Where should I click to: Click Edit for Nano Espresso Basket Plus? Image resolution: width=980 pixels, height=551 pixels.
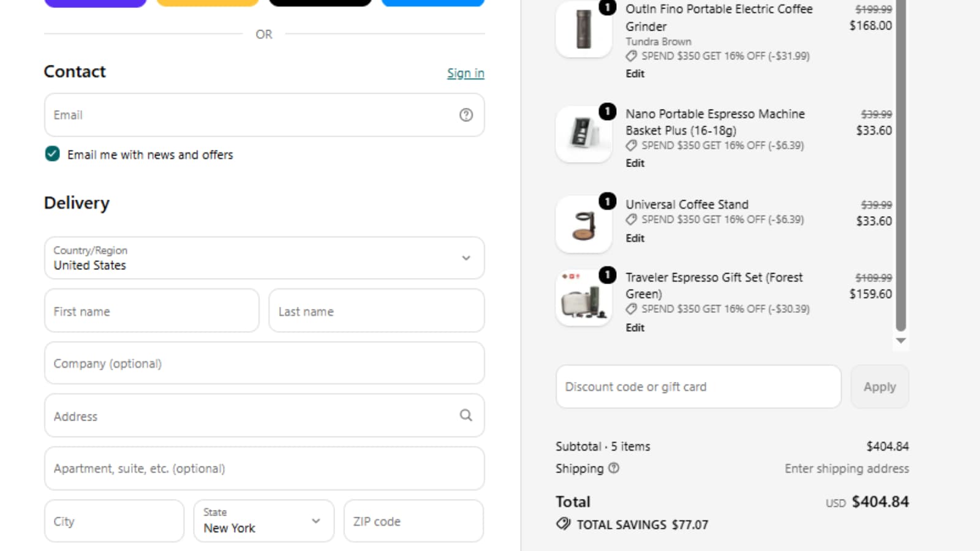coord(635,163)
